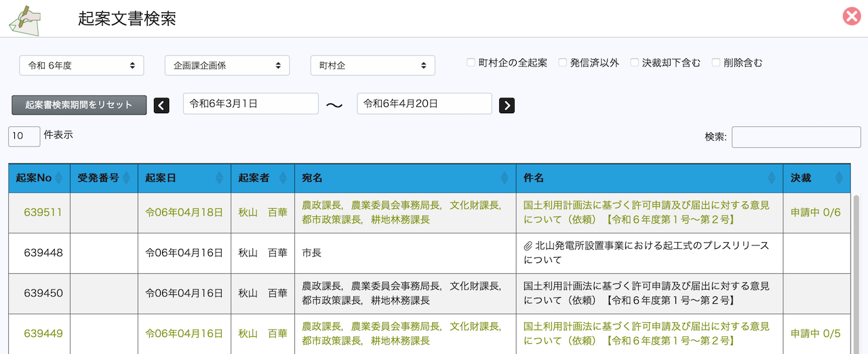The height and width of the screenshot is (354, 868).
Task: Sort by 決裁 column arrows
Action: (839, 178)
